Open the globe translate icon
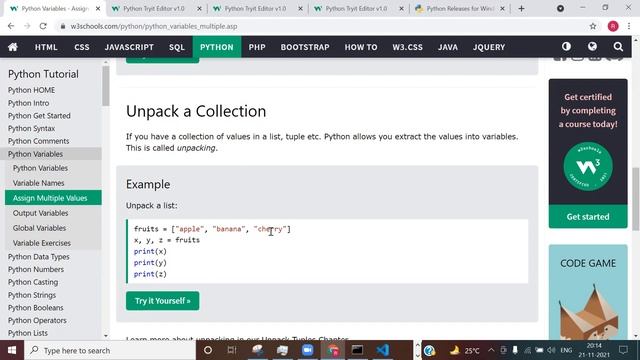The height and width of the screenshot is (360, 640). pos(592,47)
